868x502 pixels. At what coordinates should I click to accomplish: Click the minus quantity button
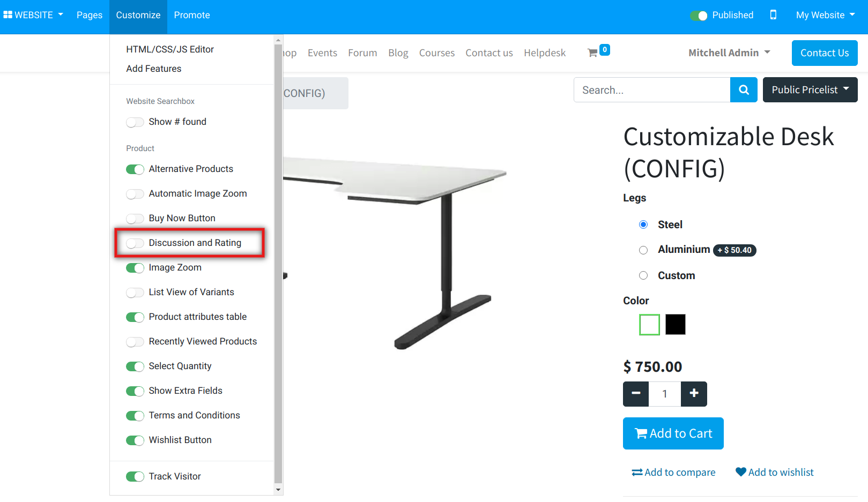point(636,394)
